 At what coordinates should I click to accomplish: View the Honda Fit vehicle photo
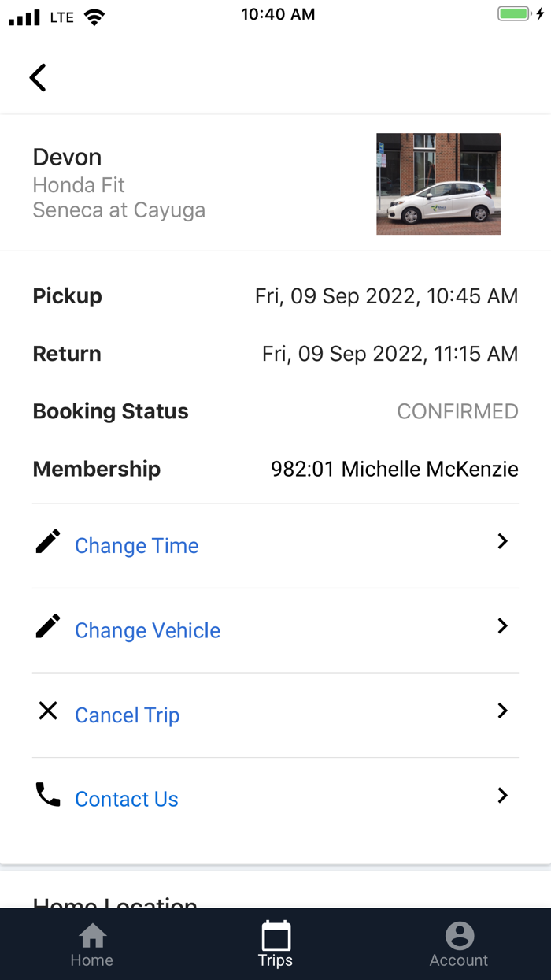coord(438,184)
